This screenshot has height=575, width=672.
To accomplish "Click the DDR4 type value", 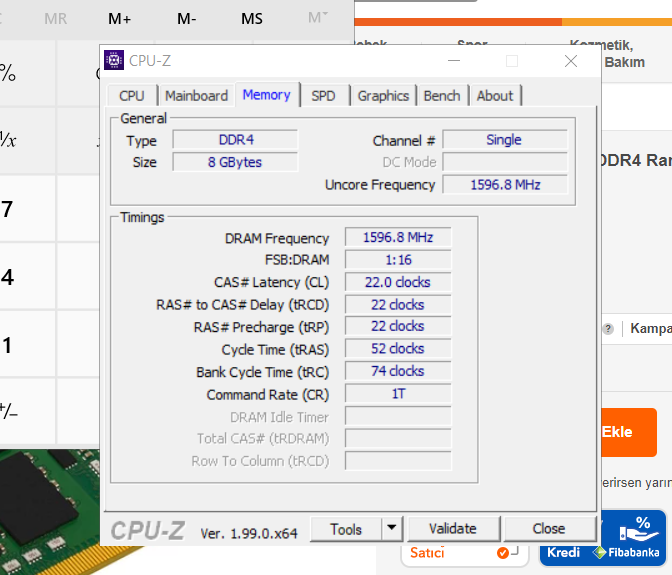I will [x=235, y=140].
